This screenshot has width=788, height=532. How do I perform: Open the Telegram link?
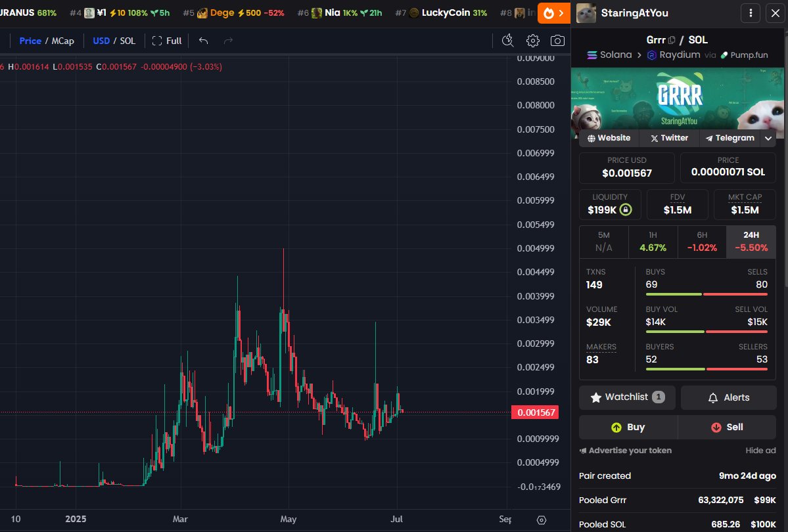point(730,138)
